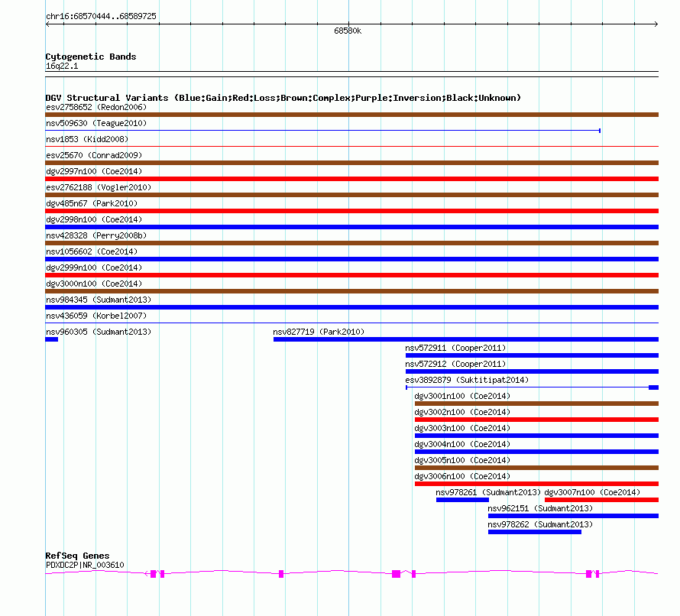Click the DGV Structural Variants track title
Screen dimensions: 680x616
(x=283, y=98)
